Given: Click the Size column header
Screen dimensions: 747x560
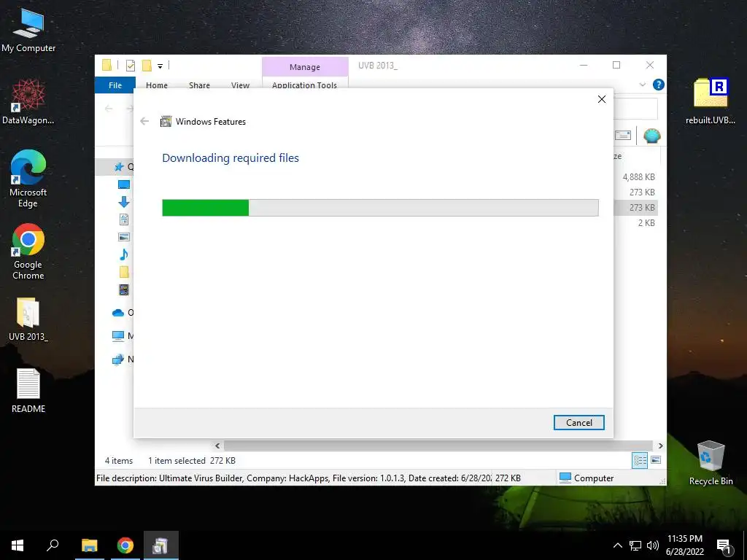Looking at the screenshot, I should 636,156.
